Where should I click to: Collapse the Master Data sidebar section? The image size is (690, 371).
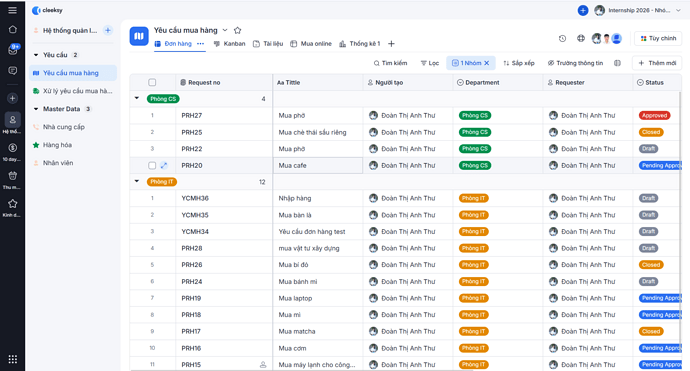click(x=36, y=109)
